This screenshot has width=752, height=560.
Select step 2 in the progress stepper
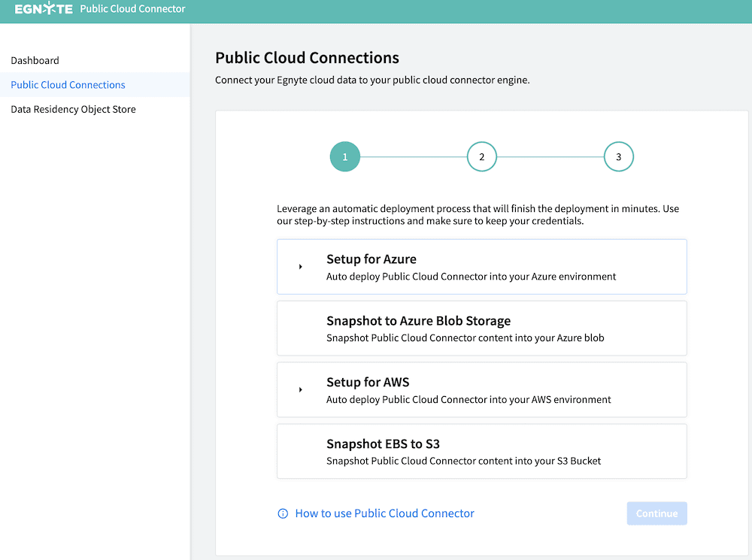pos(481,156)
